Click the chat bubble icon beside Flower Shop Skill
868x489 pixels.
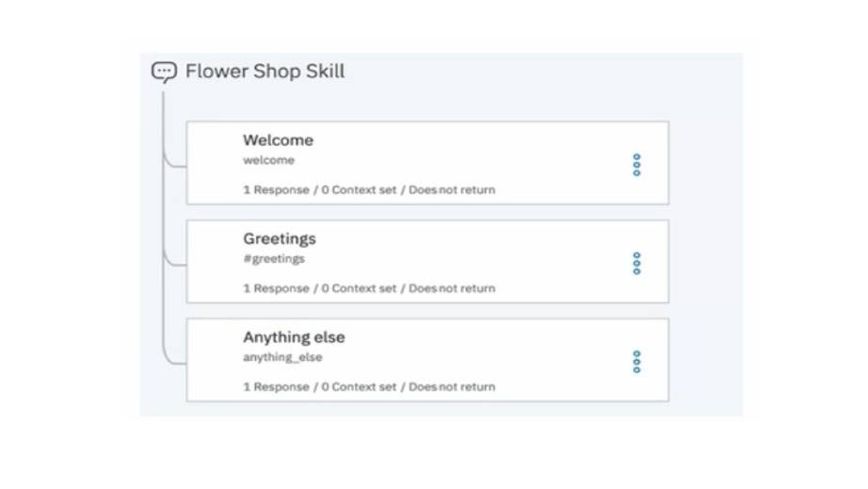pyautogui.click(x=164, y=72)
